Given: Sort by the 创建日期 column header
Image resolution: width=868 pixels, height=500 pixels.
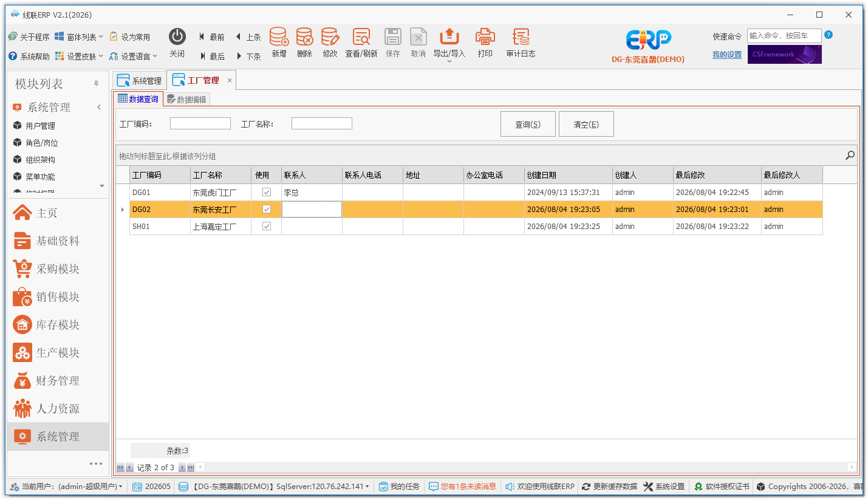Looking at the screenshot, I should pyautogui.click(x=569, y=175).
